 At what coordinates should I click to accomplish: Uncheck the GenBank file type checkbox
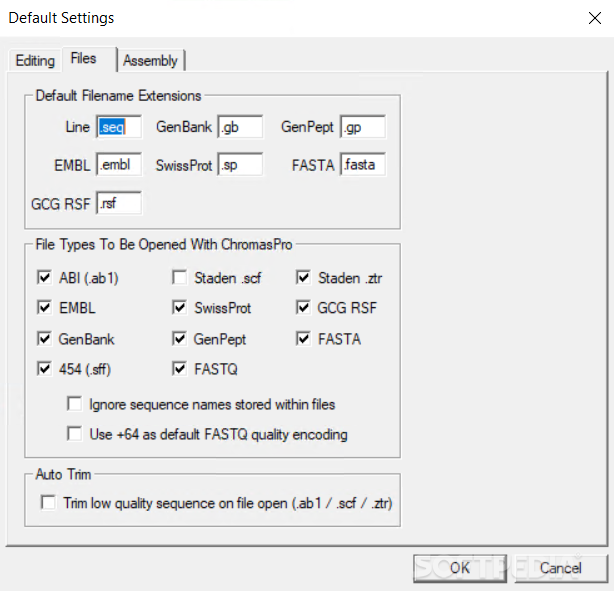click(44, 338)
